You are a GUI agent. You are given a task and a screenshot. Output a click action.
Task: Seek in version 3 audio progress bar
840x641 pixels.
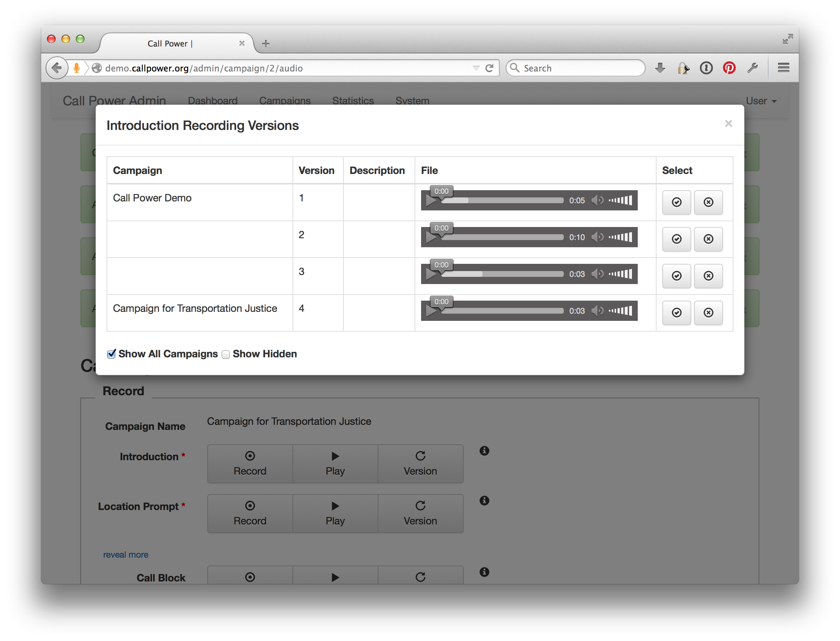502,274
